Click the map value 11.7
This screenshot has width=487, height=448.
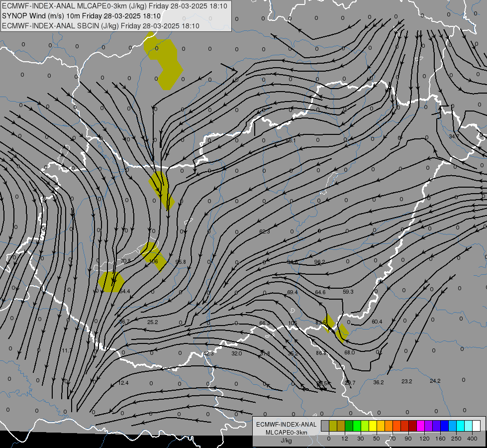[67, 351]
